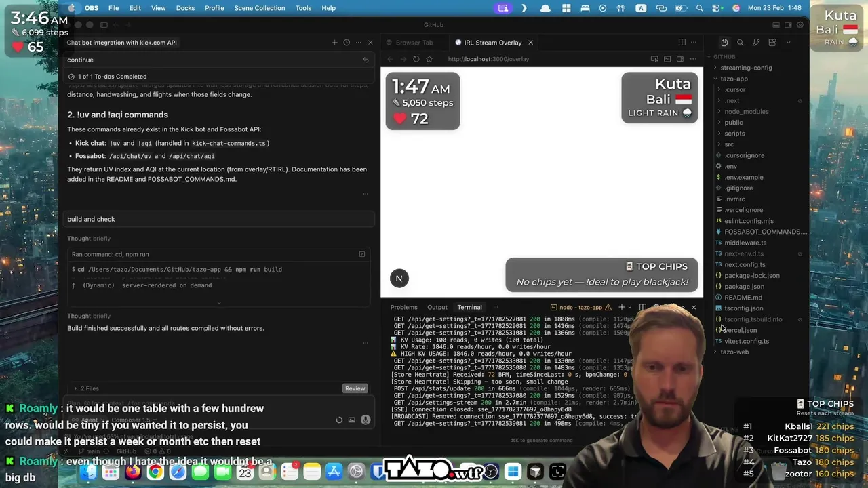The height and width of the screenshot is (488, 868).
Task: Click the browser forward arrow
Action: 403,59
